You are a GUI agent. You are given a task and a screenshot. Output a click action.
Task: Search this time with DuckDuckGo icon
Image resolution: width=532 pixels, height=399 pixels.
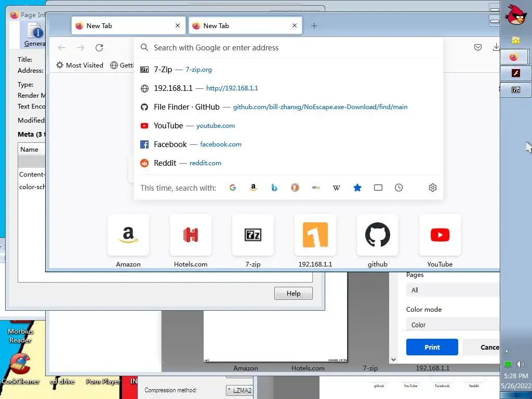[x=295, y=188]
